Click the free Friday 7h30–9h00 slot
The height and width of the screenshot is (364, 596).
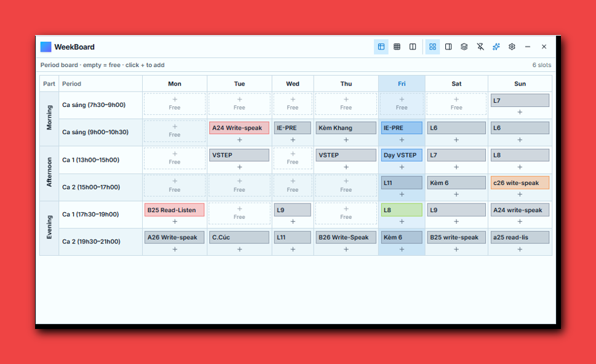pyautogui.click(x=402, y=104)
